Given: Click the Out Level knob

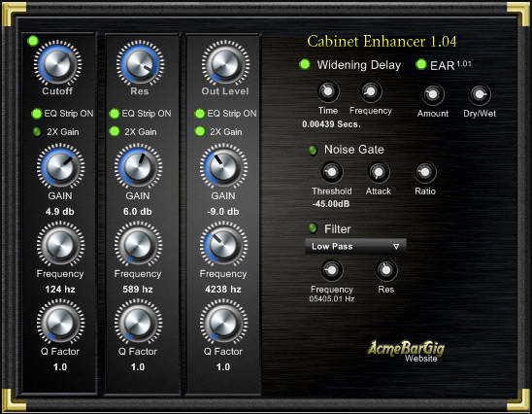Looking at the screenshot, I should 225,63.
